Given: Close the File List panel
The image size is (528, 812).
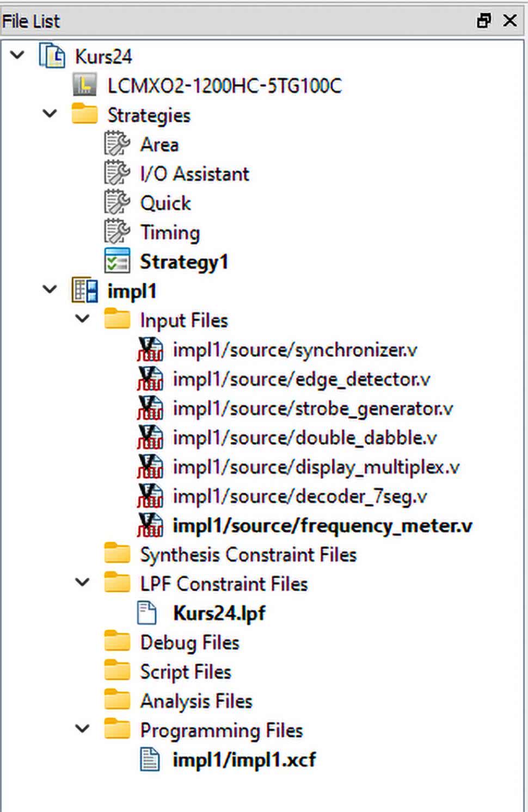Looking at the screenshot, I should tap(510, 21).
